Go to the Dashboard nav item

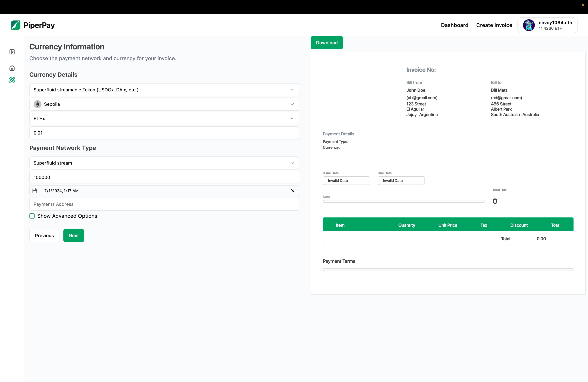tap(454, 25)
